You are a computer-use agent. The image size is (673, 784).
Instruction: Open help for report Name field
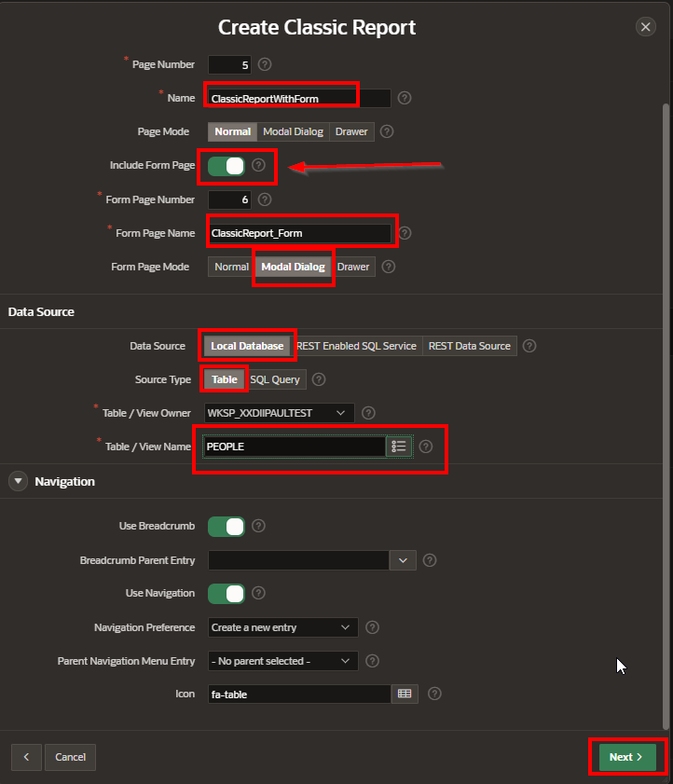(405, 98)
